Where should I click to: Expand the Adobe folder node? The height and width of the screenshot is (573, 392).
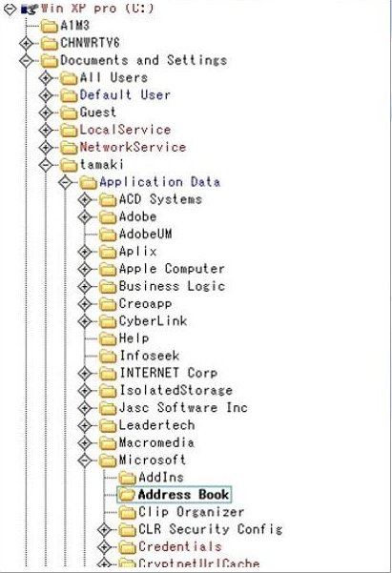pos(85,217)
